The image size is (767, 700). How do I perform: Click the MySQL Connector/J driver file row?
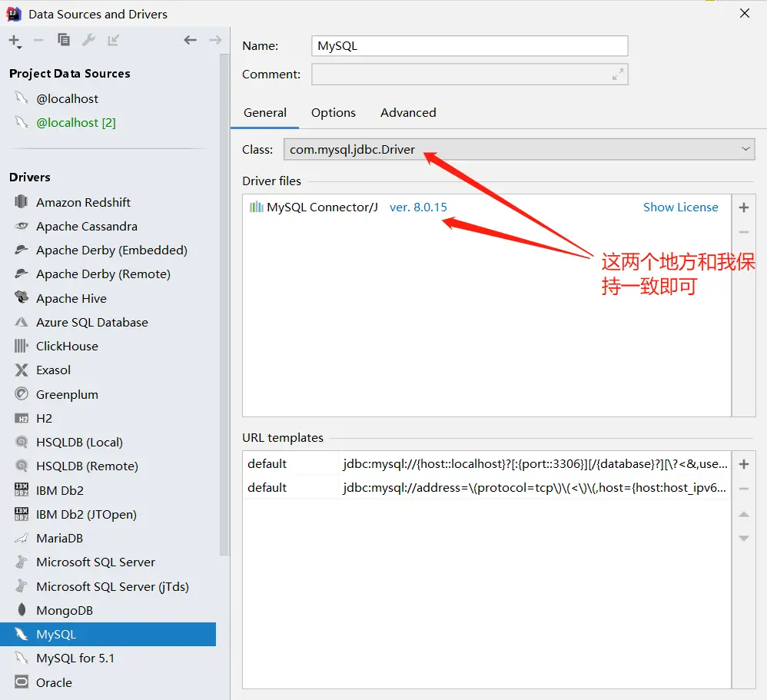486,207
